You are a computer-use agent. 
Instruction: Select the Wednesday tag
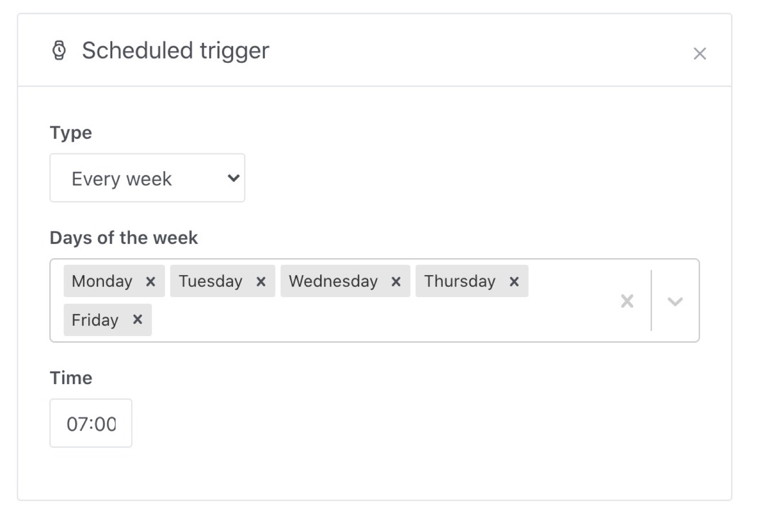(333, 281)
